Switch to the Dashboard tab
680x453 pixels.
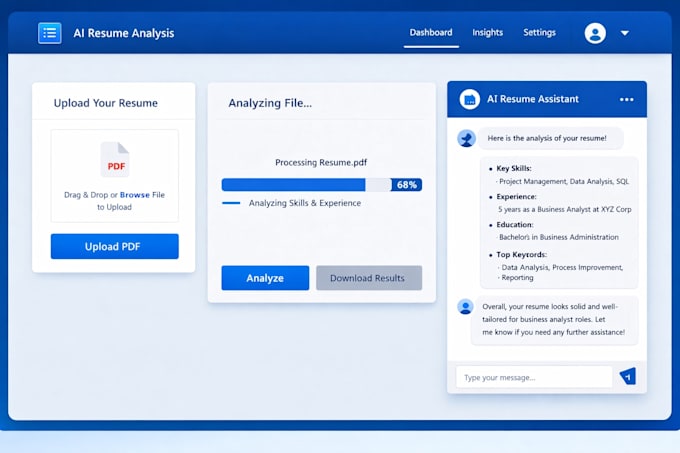(x=431, y=33)
